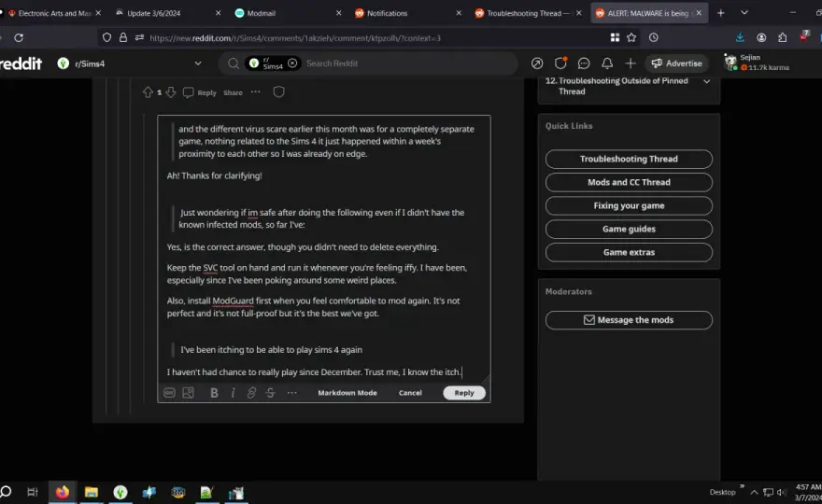Downvote the comment above the reply box

171,92
